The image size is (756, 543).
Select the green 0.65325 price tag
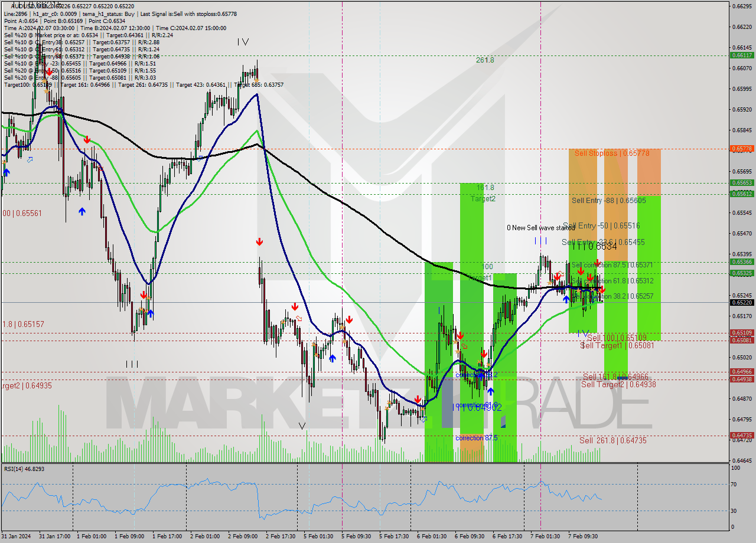[741, 273]
